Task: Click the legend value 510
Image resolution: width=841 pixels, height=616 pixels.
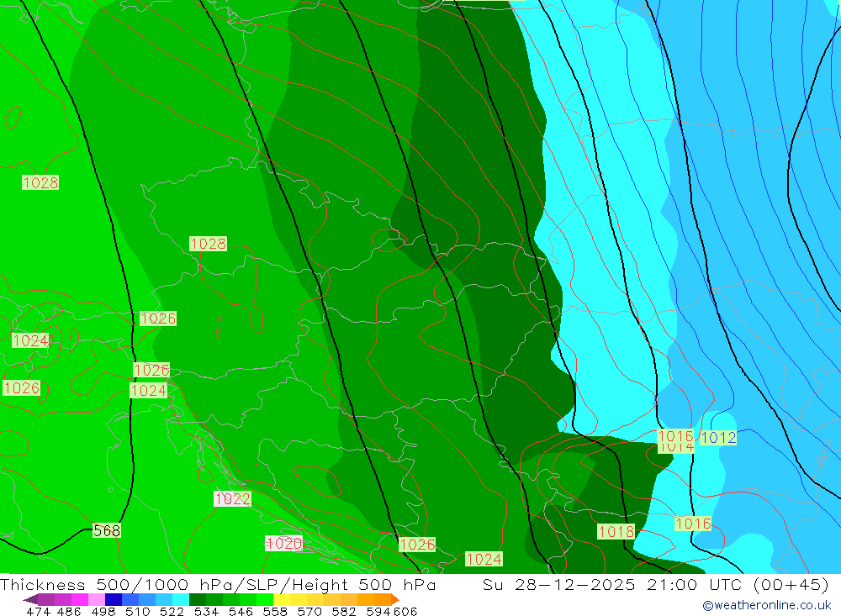Action: click(x=137, y=611)
